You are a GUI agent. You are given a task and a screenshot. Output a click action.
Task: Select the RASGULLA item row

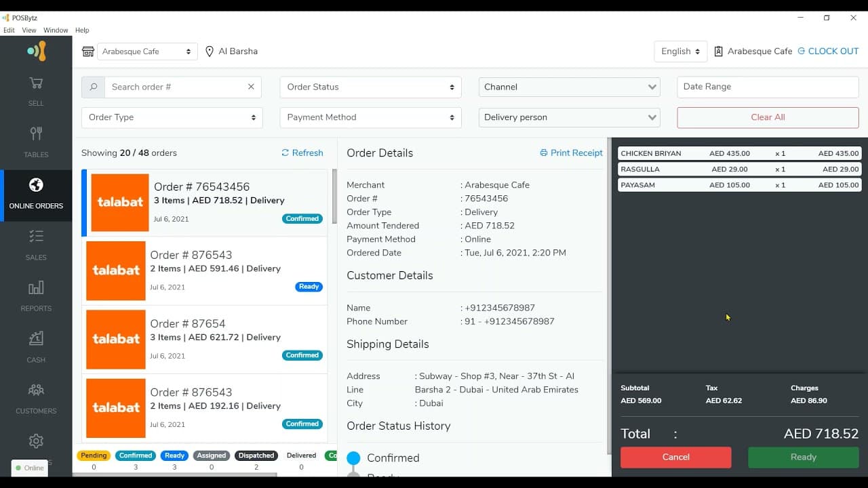pos(740,169)
